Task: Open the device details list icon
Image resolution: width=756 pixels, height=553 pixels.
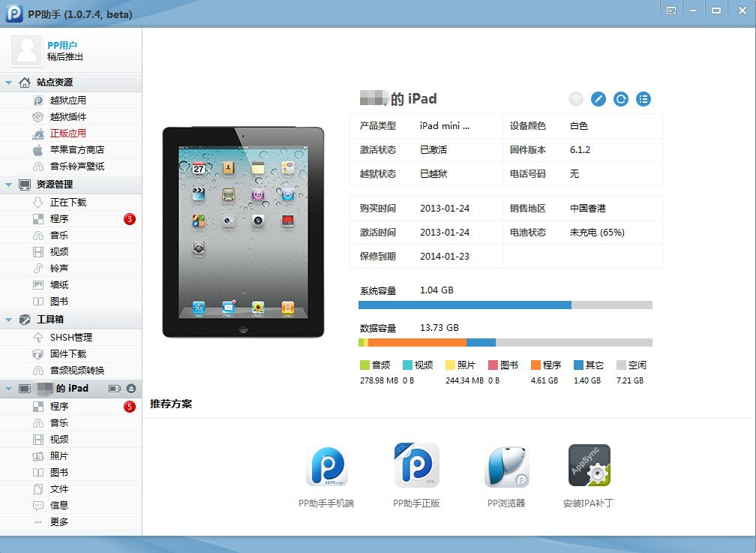Action: click(643, 99)
